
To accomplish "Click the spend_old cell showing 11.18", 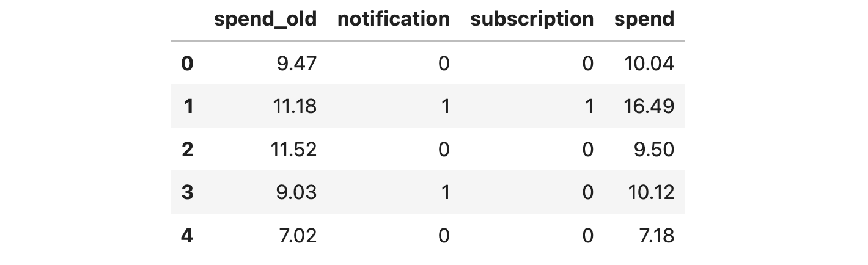I will tap(294, 106).
